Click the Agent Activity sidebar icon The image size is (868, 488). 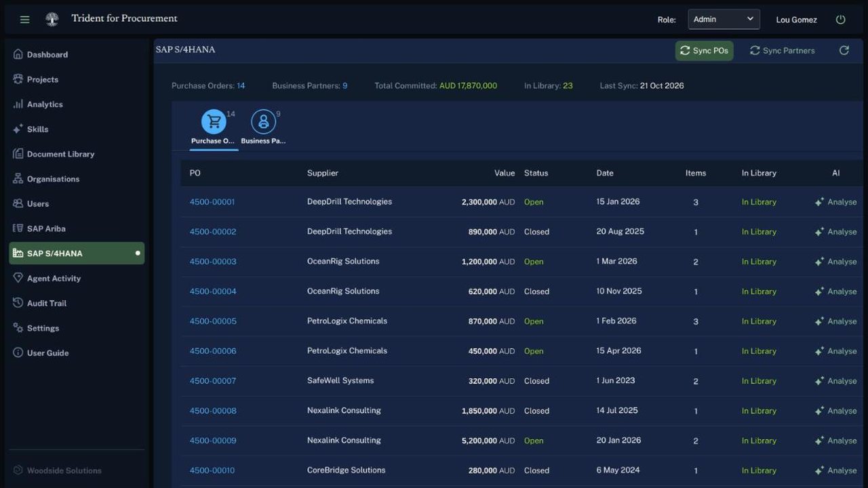tap(18, 278)
